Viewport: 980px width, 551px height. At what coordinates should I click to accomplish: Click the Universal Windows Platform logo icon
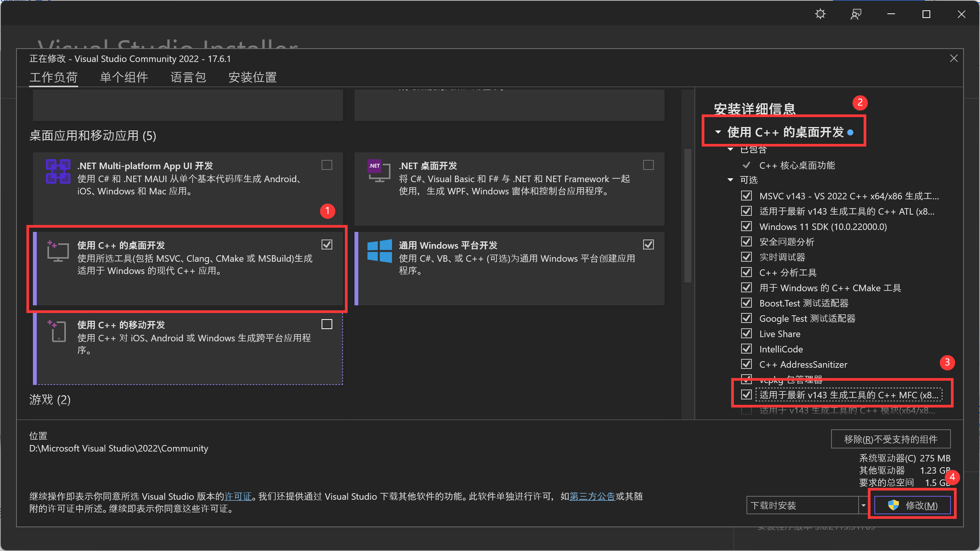[x=379, y=251]
